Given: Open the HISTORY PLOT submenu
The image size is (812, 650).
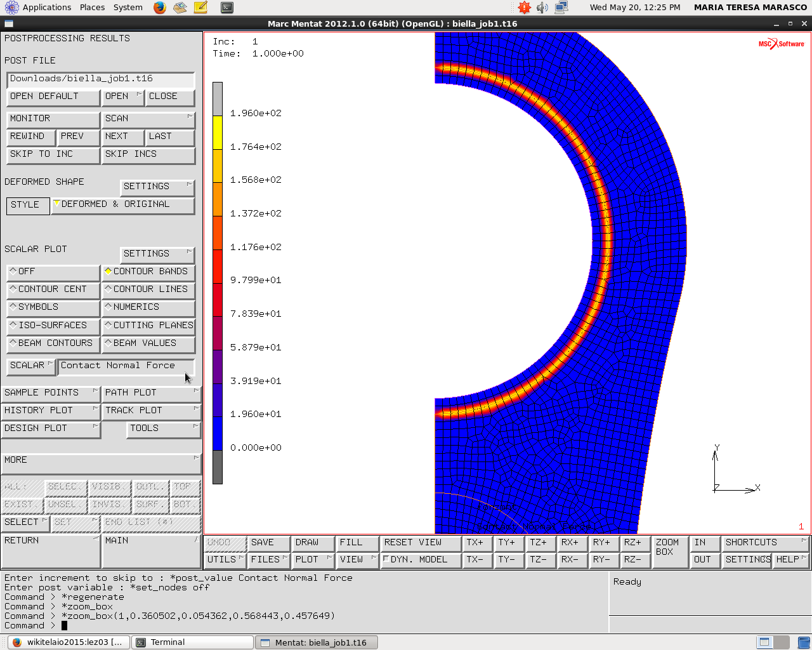Looking at the screenshot, I should coord(51,411).
